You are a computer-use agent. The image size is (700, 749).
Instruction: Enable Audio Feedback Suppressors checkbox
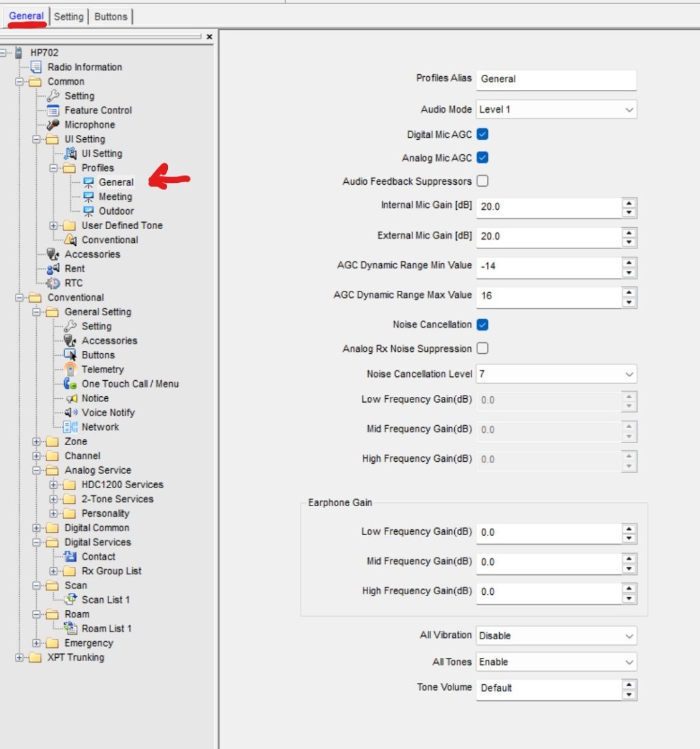(x=482, y=181)
